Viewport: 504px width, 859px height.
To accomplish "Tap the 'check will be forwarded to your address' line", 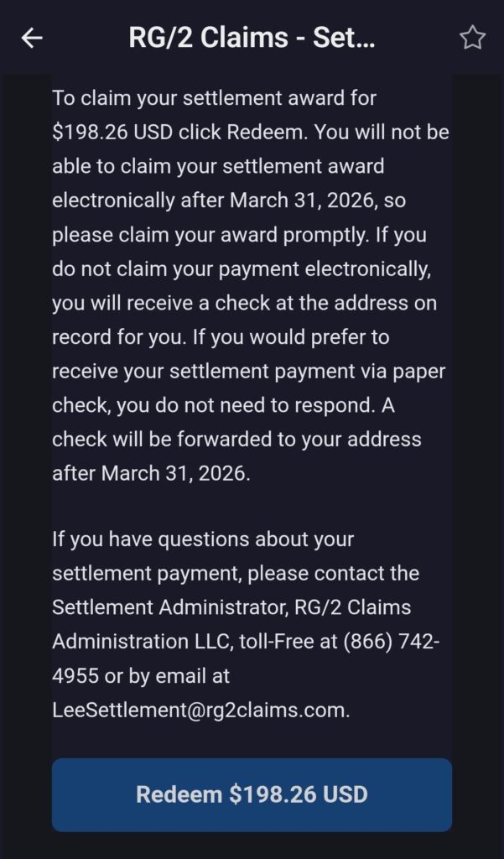I will click(x=236, y=440).
